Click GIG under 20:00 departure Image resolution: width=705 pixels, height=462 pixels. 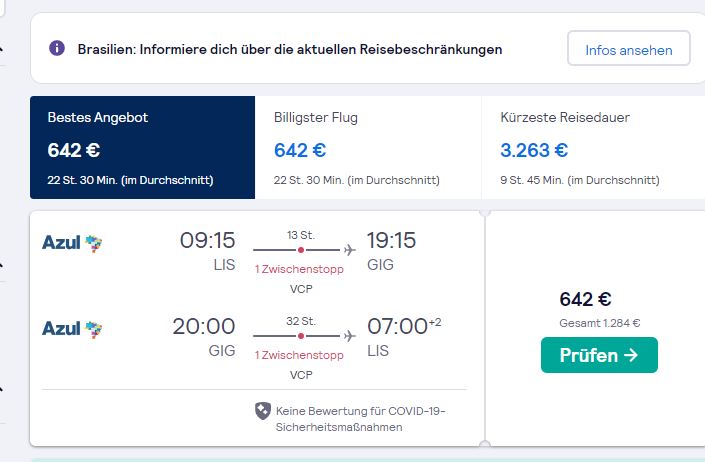coord(222,351)
